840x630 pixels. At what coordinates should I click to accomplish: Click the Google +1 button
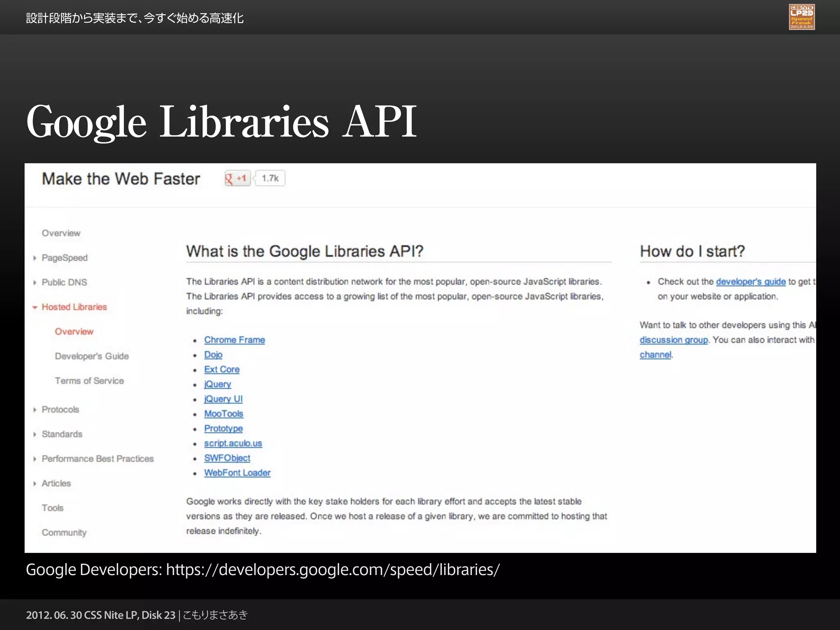237,178
